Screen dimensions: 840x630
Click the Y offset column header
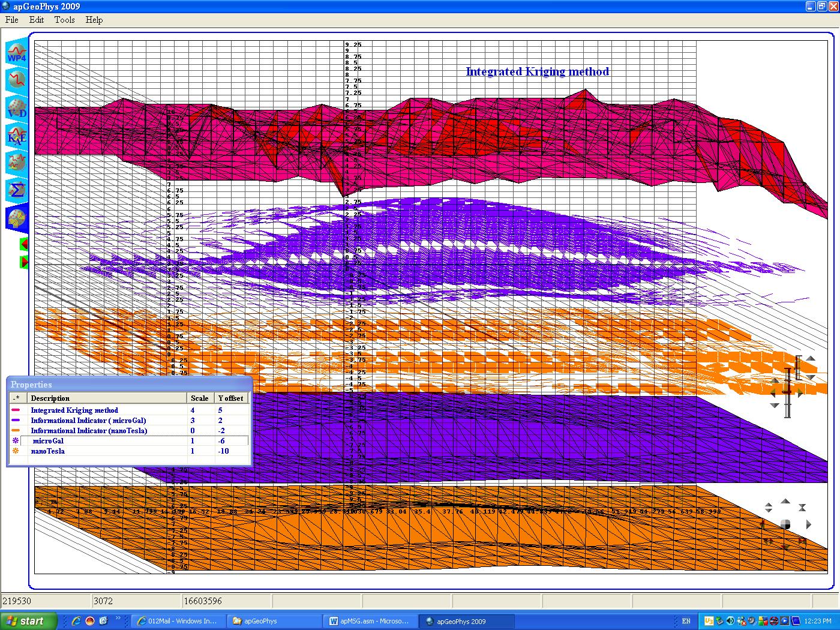[x=231, y=398]
